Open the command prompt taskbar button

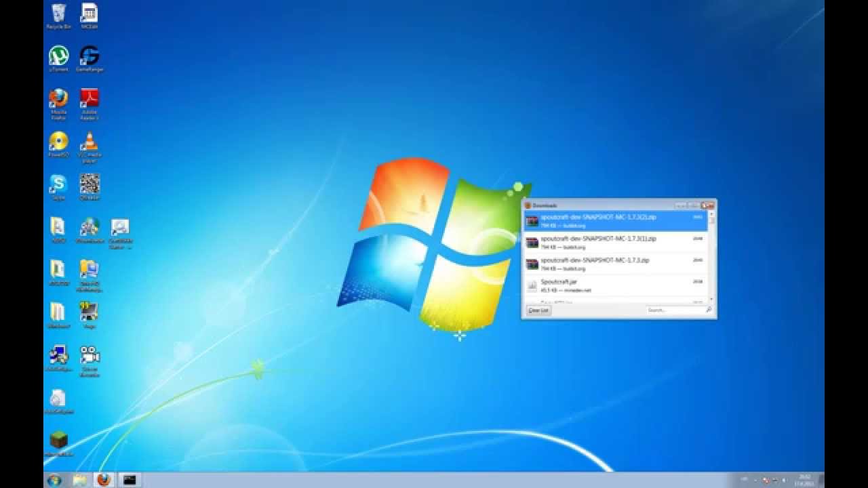[x=129, y=480]
